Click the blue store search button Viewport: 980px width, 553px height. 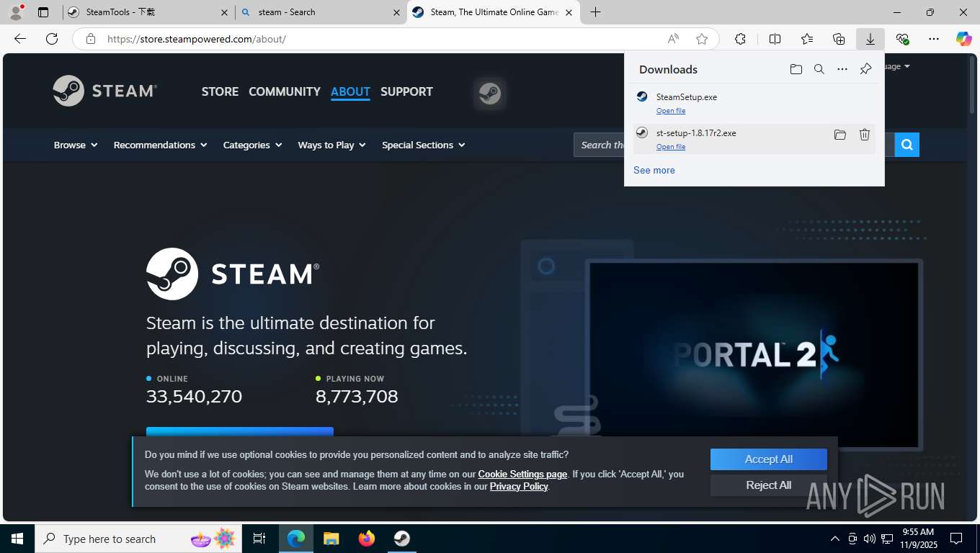pos(907,145)
